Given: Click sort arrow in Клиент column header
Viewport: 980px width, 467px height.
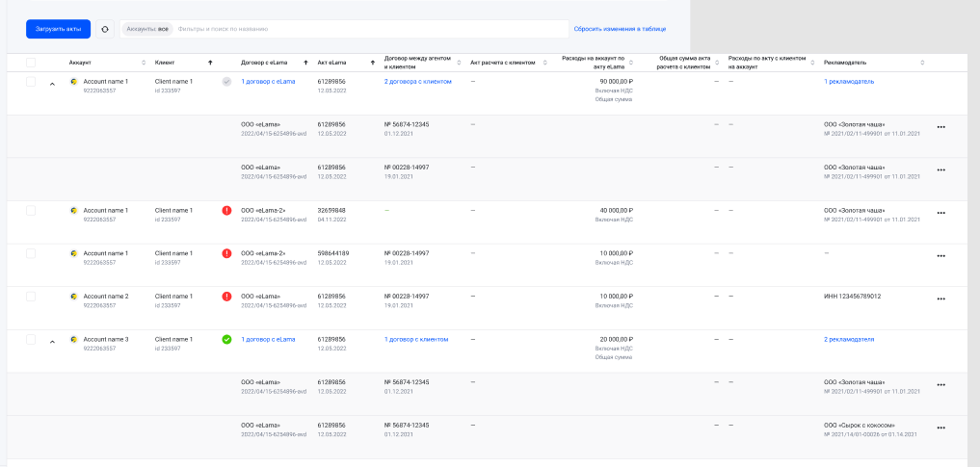Looking at the screenshot, I should click(210, 63).
